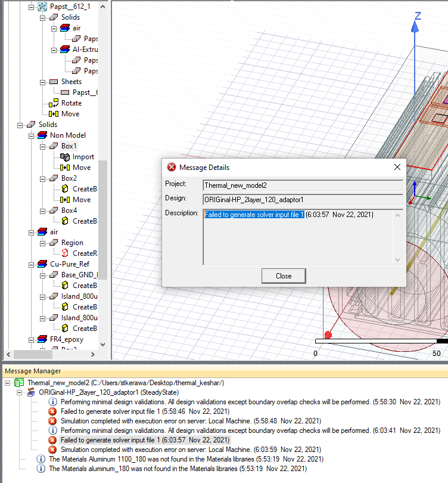Select the Move operation icon under Box2
Image resolution: width=448 pixels, height=483 pixels.
65,200
